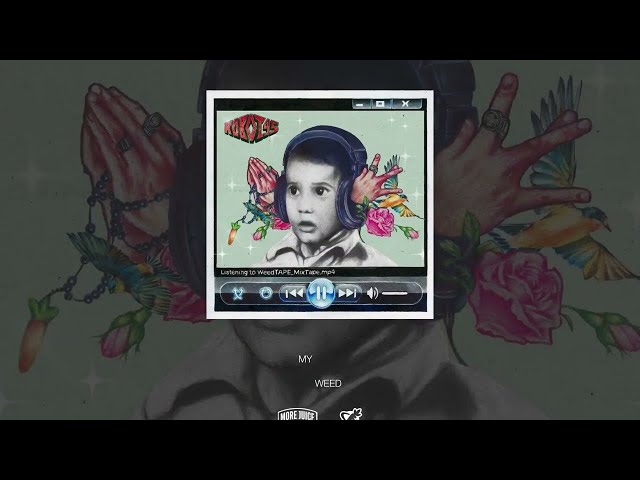Viewport: 640px width, 480px height.
Task: Click the white logo beside More Juice
Action: click(x=351, y=414)
